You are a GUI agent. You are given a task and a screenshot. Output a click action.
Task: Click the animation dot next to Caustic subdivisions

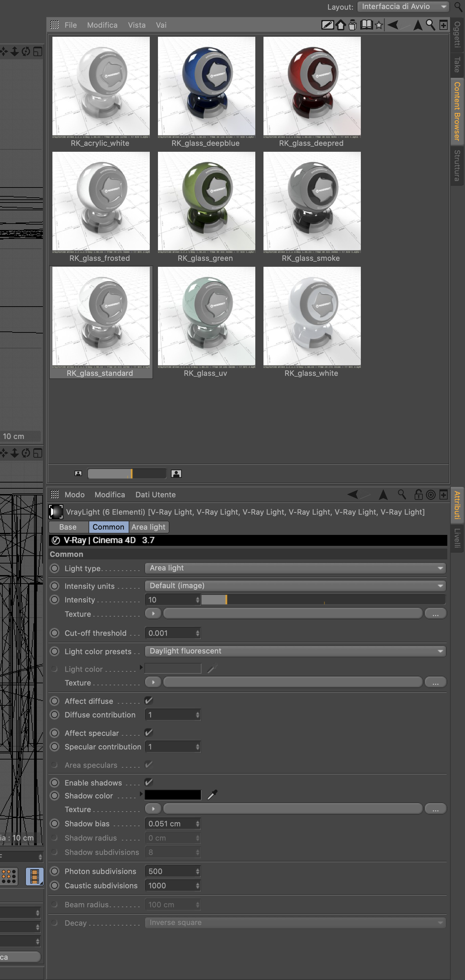pyautogui.click(x=55, y=886)
